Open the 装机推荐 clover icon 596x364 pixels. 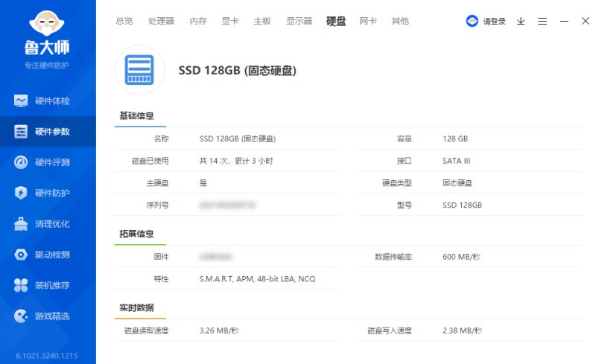(21, 285)
